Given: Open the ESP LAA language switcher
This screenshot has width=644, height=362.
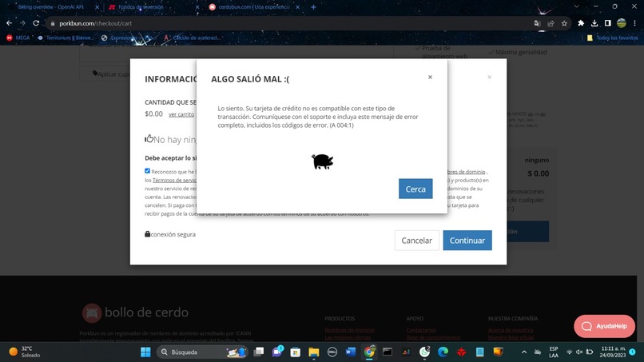Looking at the screenshot, I should [553, 352].
